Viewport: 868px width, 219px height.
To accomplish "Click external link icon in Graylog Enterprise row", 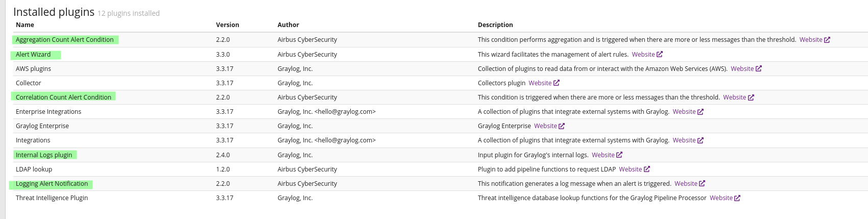I will click(x=562, y=126).
